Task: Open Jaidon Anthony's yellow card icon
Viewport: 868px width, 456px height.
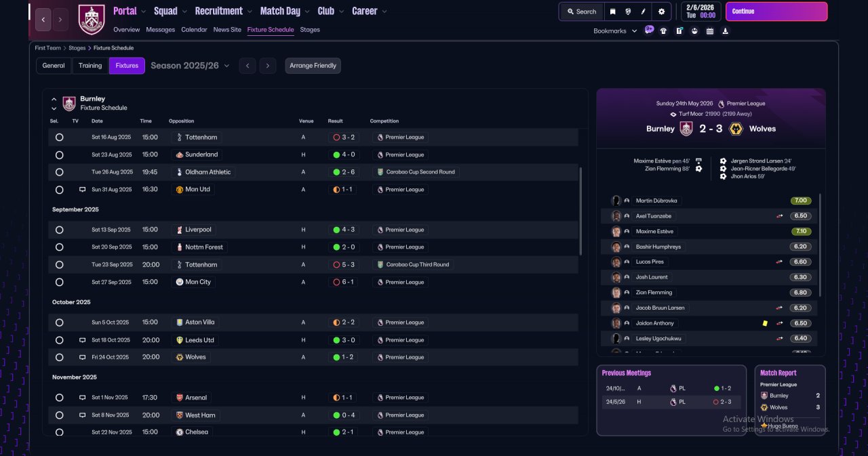Action: 765,323
